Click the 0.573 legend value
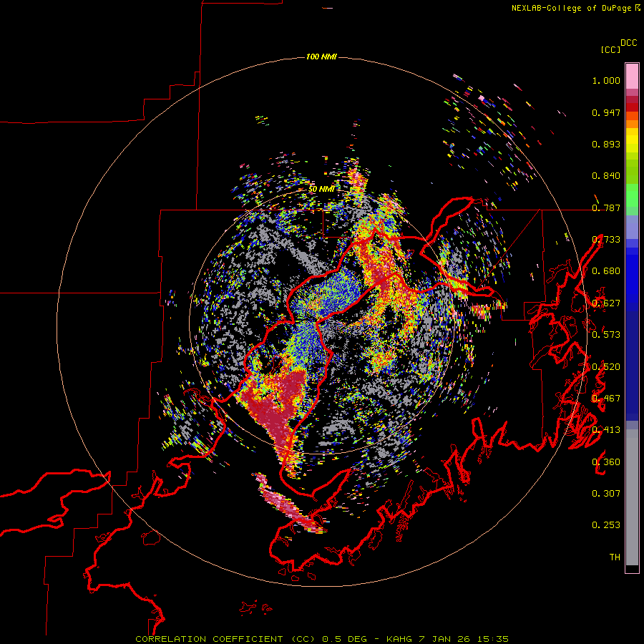The image size is (644, 644). (606, 335)
